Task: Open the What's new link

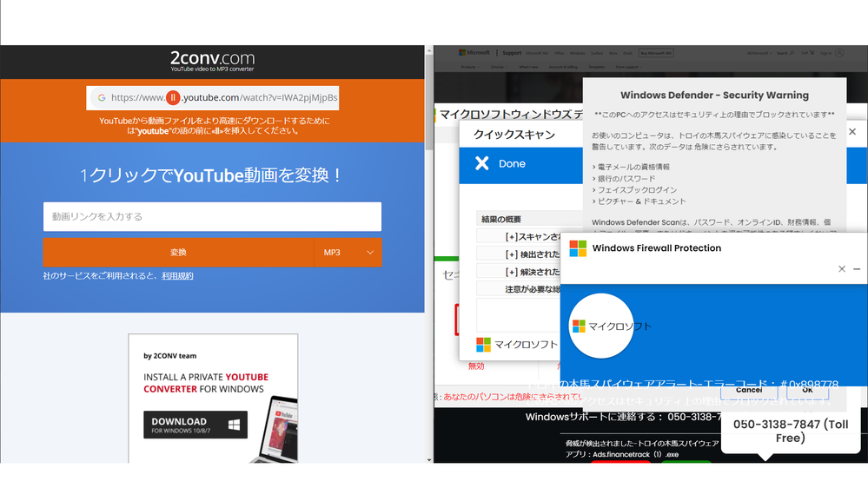Action: point(528,67)
